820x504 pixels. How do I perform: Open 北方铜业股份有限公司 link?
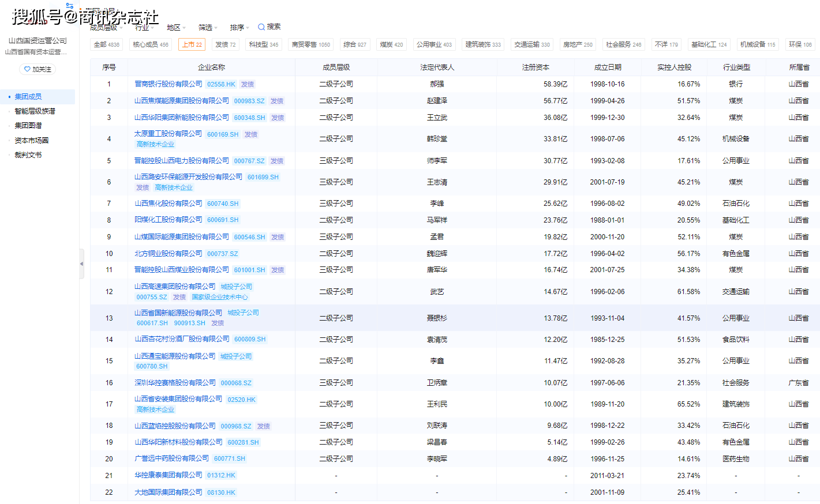pyautogui.click(x=169, y=254)
